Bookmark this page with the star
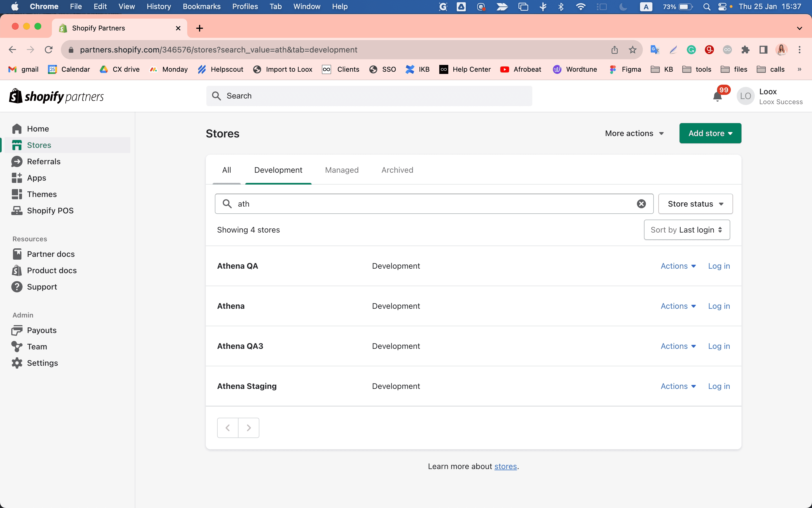This screenshot has width=812, height=508. click(632, 50)
